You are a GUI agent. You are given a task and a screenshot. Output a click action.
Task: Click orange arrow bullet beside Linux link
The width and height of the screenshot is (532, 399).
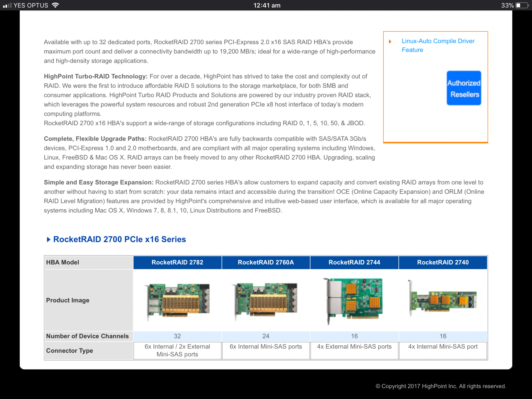click(x=390, y=41)
